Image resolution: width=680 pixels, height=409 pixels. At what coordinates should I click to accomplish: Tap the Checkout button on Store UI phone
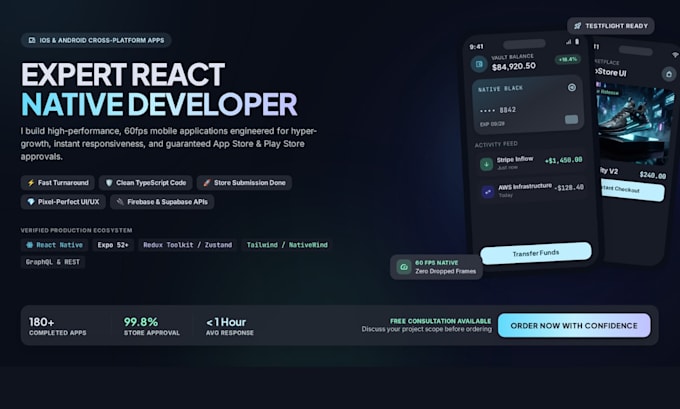click(x=631, y=191)
